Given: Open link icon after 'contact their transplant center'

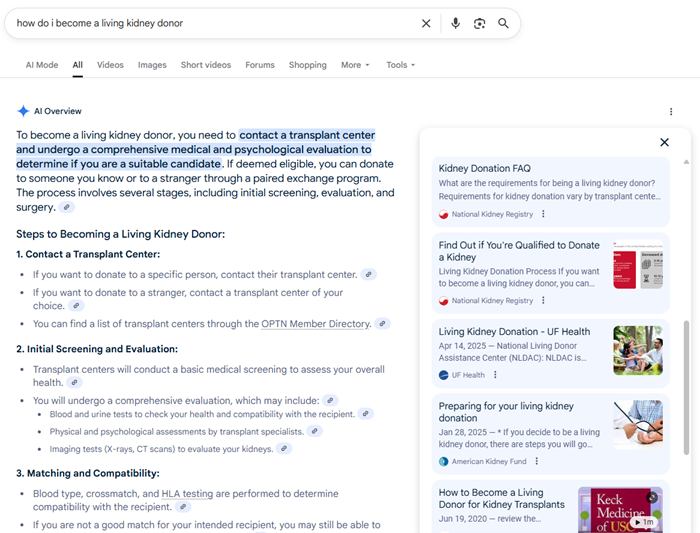Looking at the screenshot, I should [x=368, y=275].
